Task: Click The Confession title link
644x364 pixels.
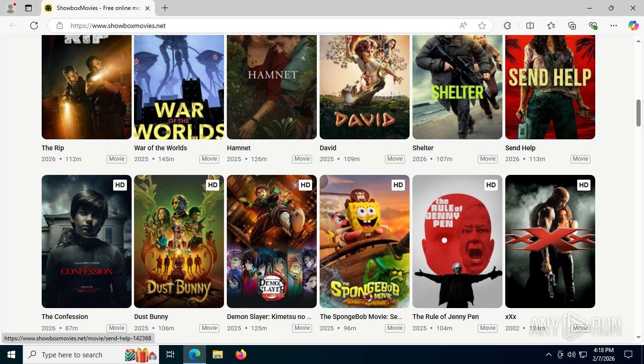Action: coord(65,317)
